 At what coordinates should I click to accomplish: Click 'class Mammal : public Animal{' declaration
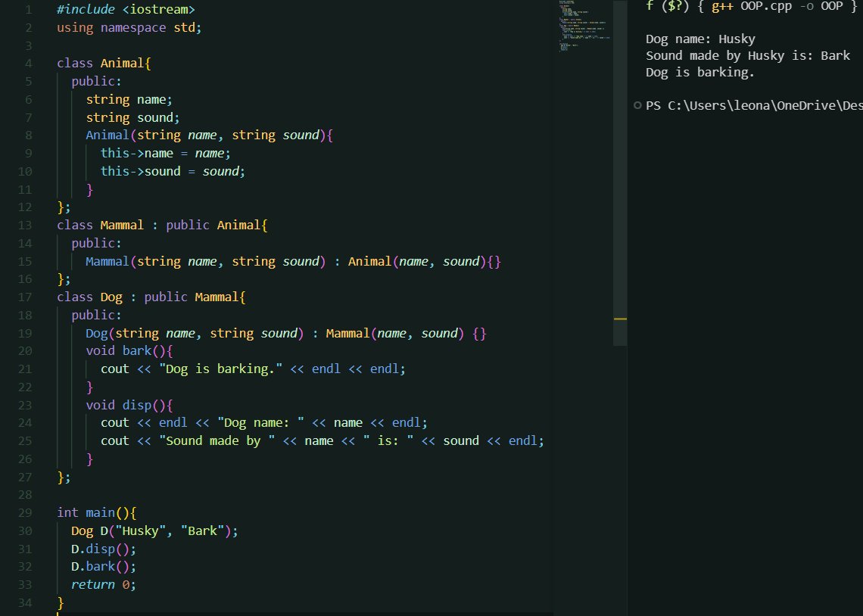click(162, 226)
